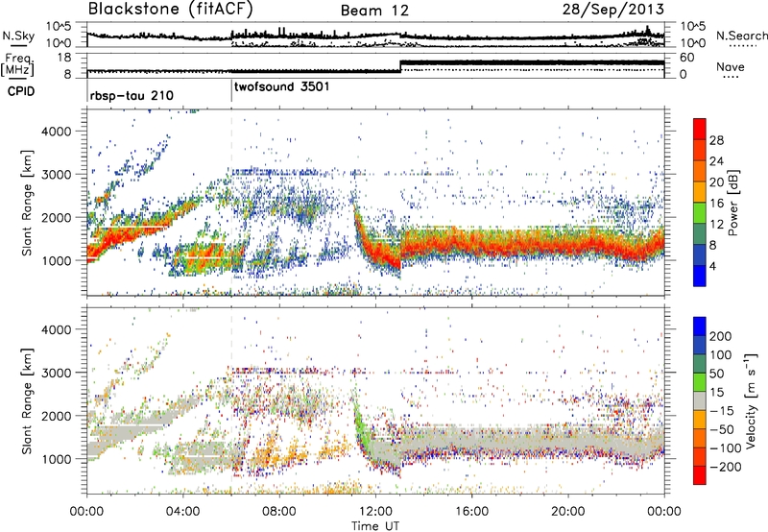Click the red bottom of velocity colorbar
The width and height of the screenshot is (768, 532).
tap(700, 475)
